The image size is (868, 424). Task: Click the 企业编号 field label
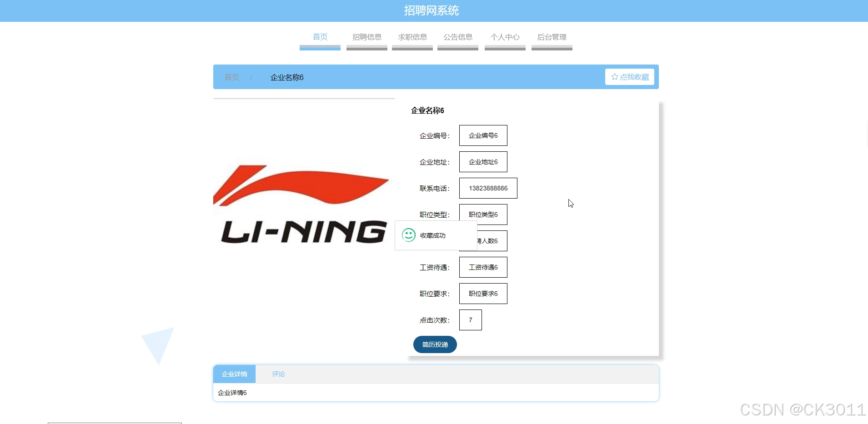pos(435,135)
